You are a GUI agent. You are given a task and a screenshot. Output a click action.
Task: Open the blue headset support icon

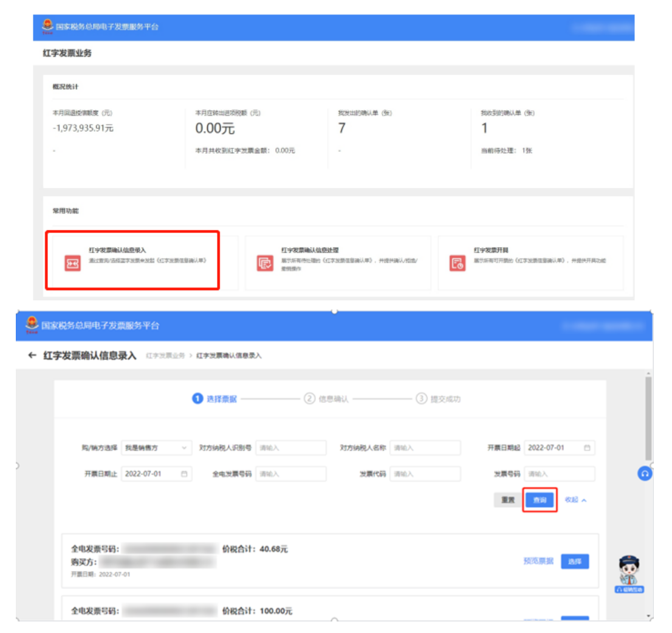point(645,474)
